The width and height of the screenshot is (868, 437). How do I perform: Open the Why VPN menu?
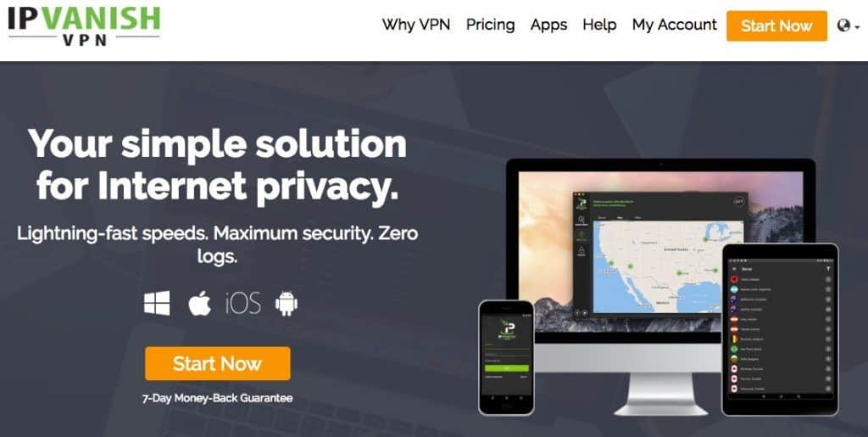click(416, 25)
